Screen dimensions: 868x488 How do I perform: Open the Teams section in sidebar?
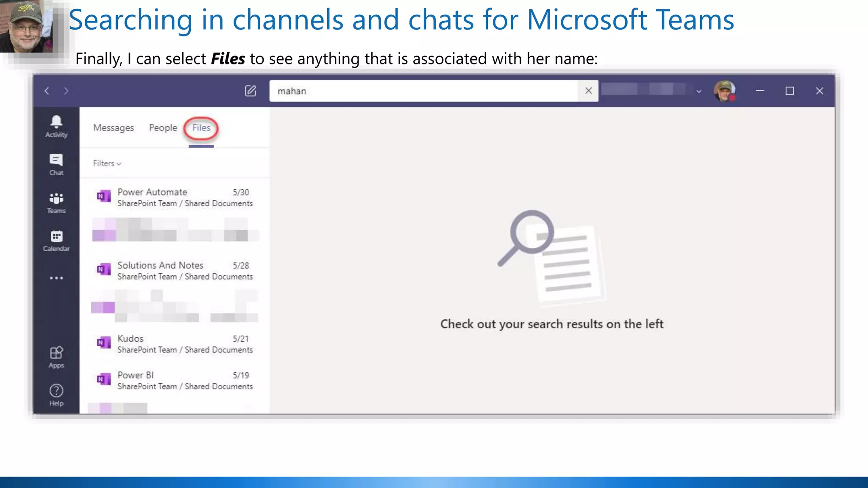[56, 202]
